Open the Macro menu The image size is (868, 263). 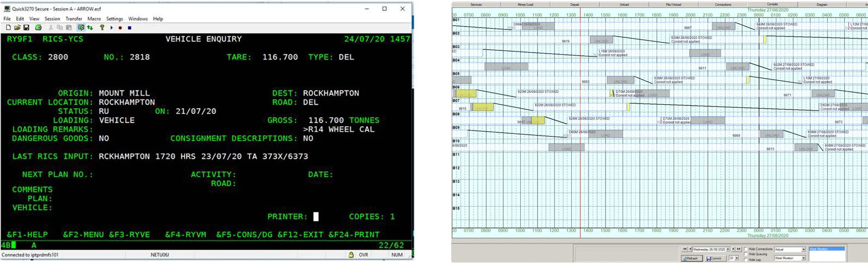point(94,18)
